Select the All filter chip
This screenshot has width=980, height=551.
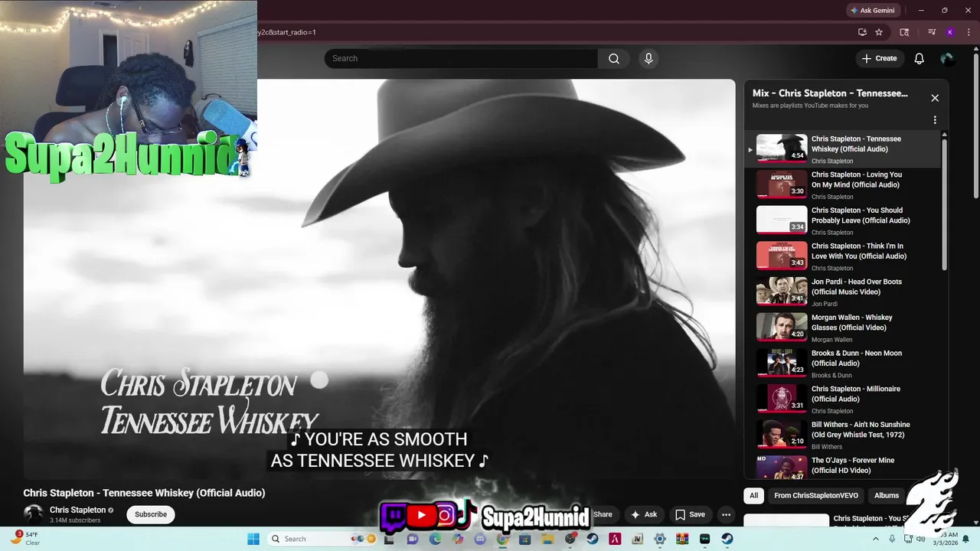point(753,496)
